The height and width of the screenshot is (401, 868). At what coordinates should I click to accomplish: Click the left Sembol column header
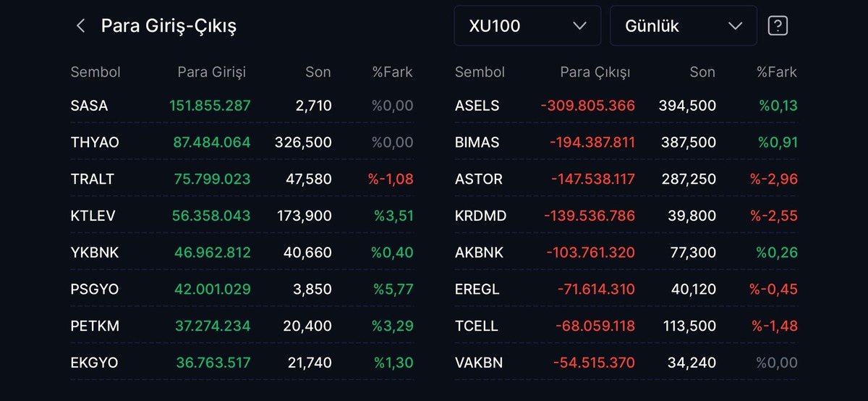pyautogui.click(x=95, y=72)
